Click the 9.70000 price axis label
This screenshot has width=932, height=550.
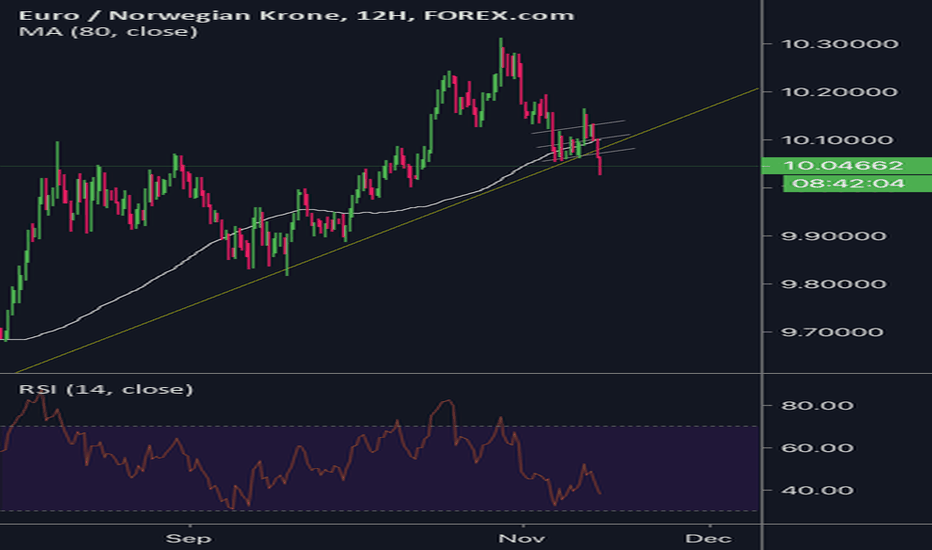[832, 332]
